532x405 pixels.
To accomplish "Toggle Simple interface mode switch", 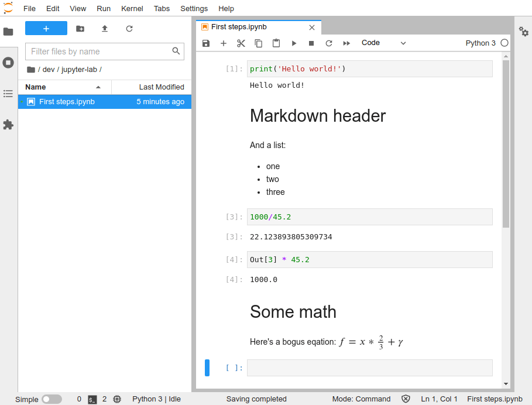I will point(52,399).
